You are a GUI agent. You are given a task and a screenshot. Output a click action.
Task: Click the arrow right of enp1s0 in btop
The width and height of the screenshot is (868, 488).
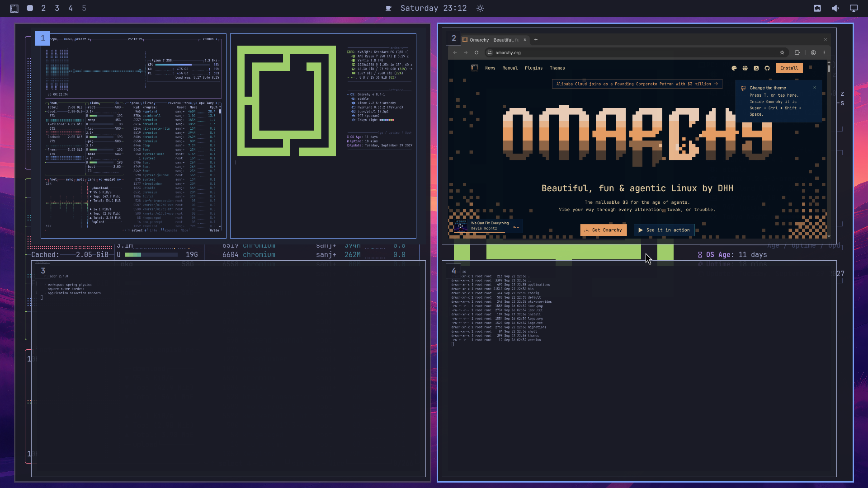click(x=119, y=179)
